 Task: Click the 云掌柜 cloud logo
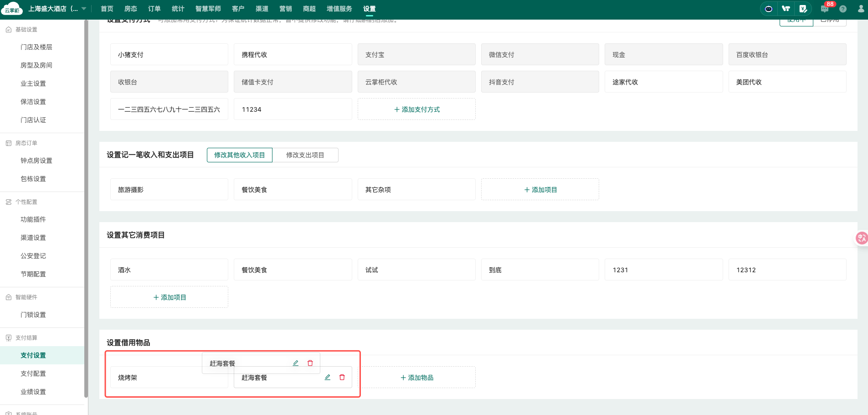pyautogui.click(x=12, y=9)
